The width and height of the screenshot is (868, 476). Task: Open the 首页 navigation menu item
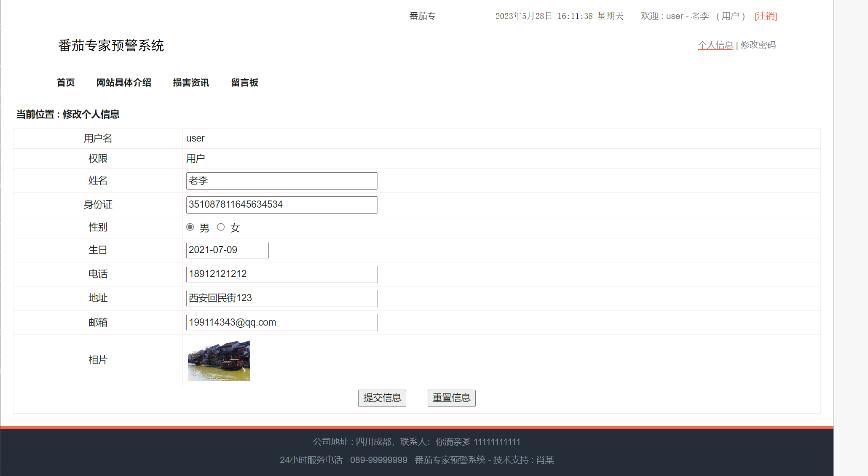tap(66, 83)
